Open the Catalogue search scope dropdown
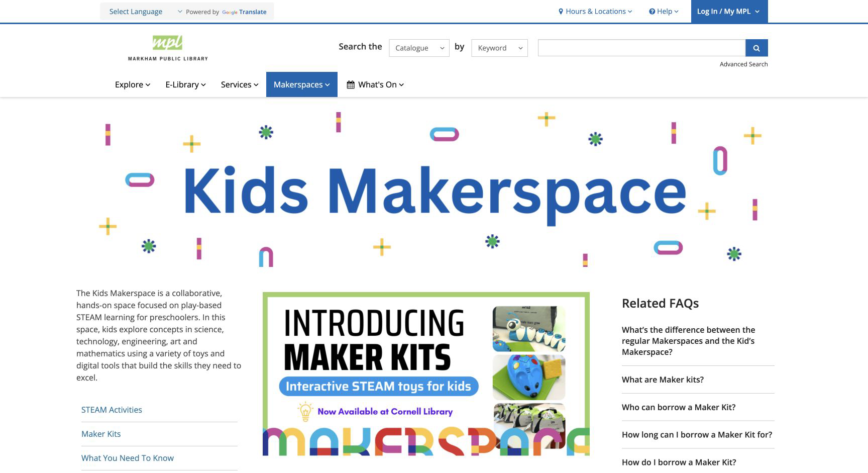 [419, 48]
